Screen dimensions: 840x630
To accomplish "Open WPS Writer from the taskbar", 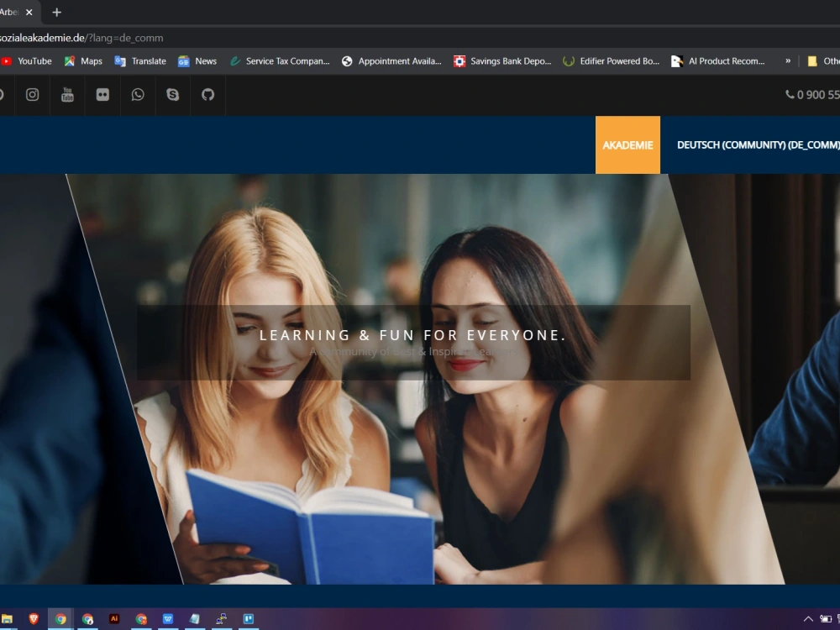I will pyautogui.click(x=168, y=619).
